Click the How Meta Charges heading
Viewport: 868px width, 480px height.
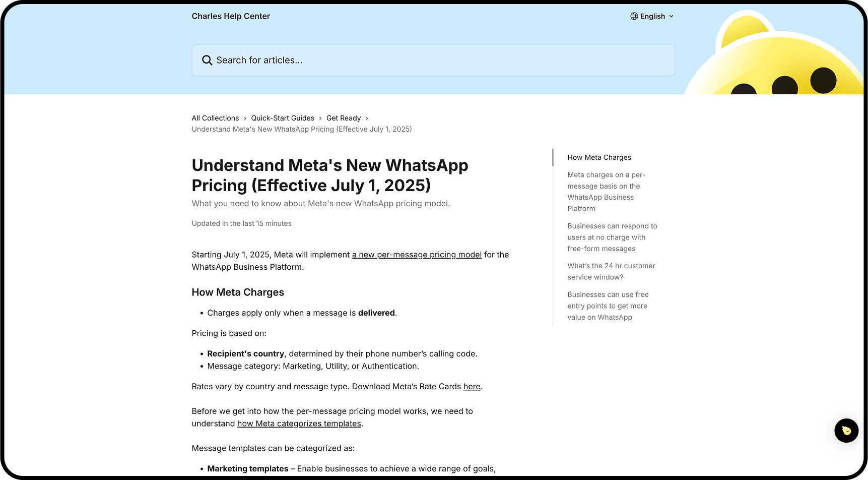(238, 292)
